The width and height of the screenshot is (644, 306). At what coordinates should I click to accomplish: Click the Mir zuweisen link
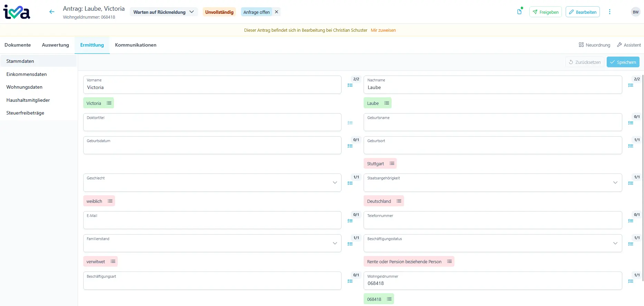383,30
